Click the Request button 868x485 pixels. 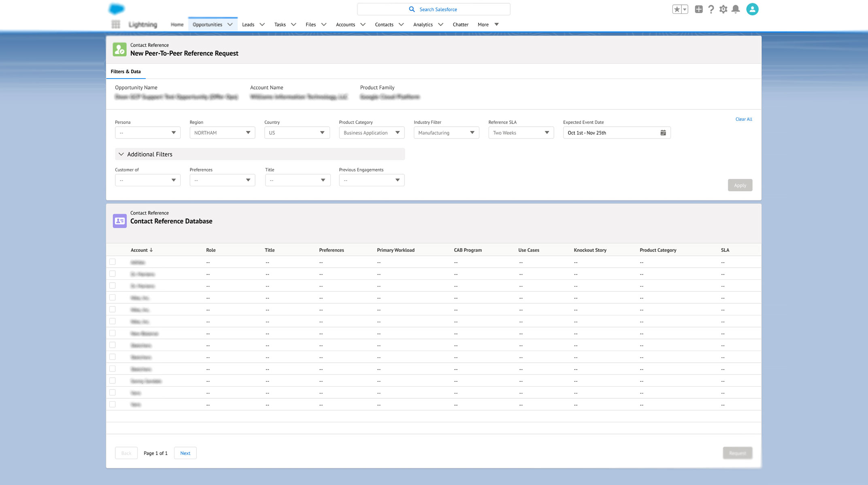(738, 453)
